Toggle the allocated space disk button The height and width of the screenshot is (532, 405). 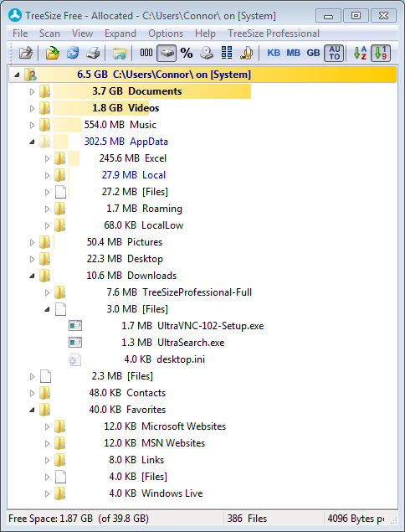pos(167,54)
